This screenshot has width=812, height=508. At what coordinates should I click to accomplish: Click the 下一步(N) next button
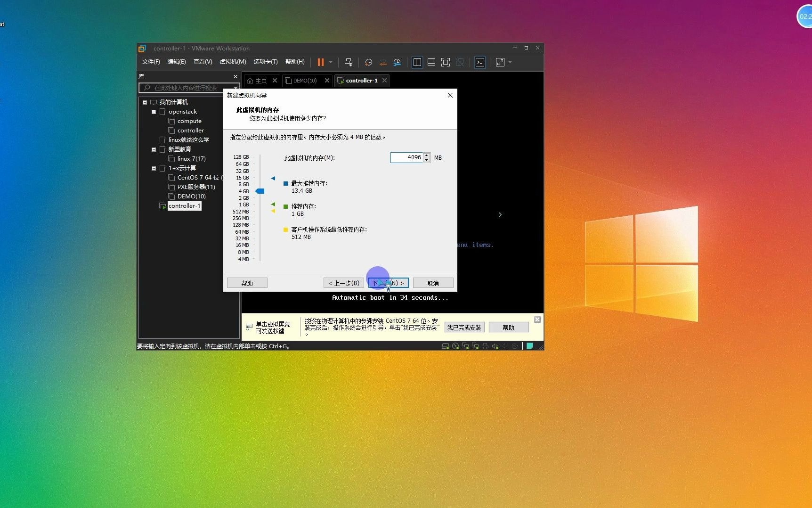(x=389, y=283)
